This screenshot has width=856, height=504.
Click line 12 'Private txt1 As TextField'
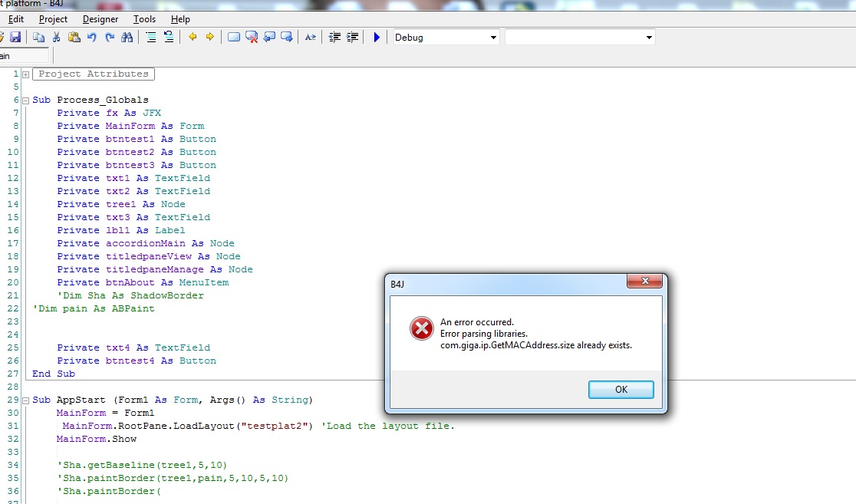[133, 178]
